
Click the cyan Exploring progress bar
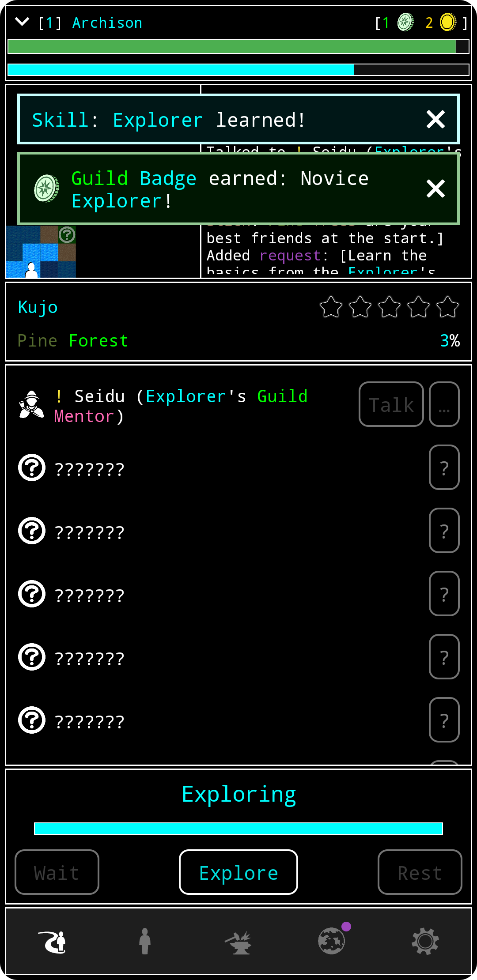tap(238, 829)
